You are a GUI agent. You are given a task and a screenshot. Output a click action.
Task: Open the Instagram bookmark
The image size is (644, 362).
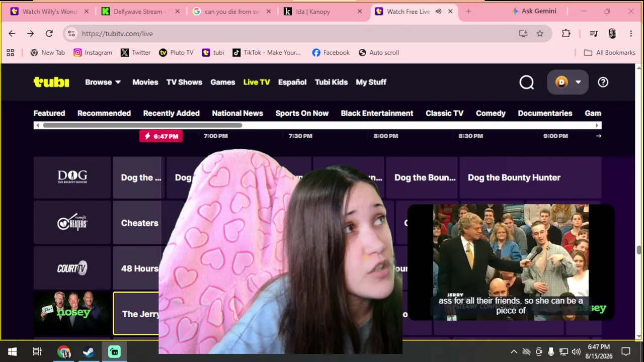(x=93, y=52)
